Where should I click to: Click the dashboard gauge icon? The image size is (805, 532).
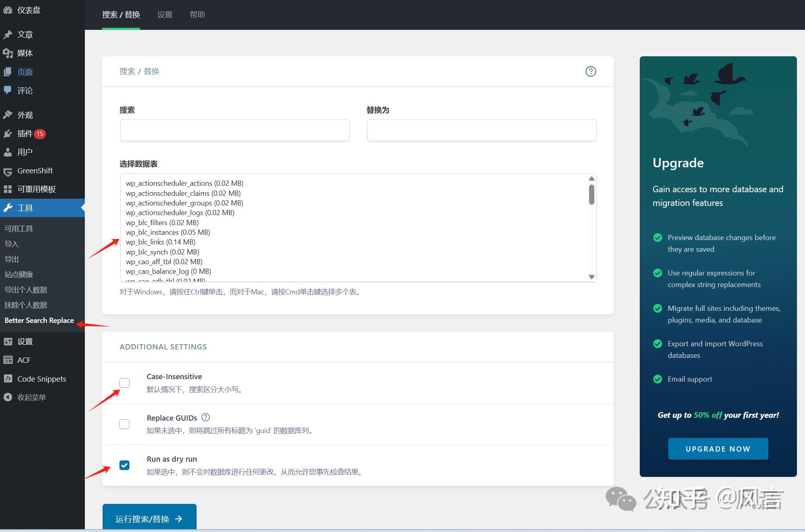point(8,10)
